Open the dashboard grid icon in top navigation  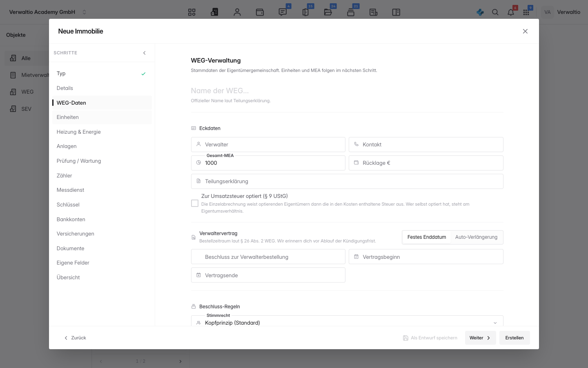(192, 12)
